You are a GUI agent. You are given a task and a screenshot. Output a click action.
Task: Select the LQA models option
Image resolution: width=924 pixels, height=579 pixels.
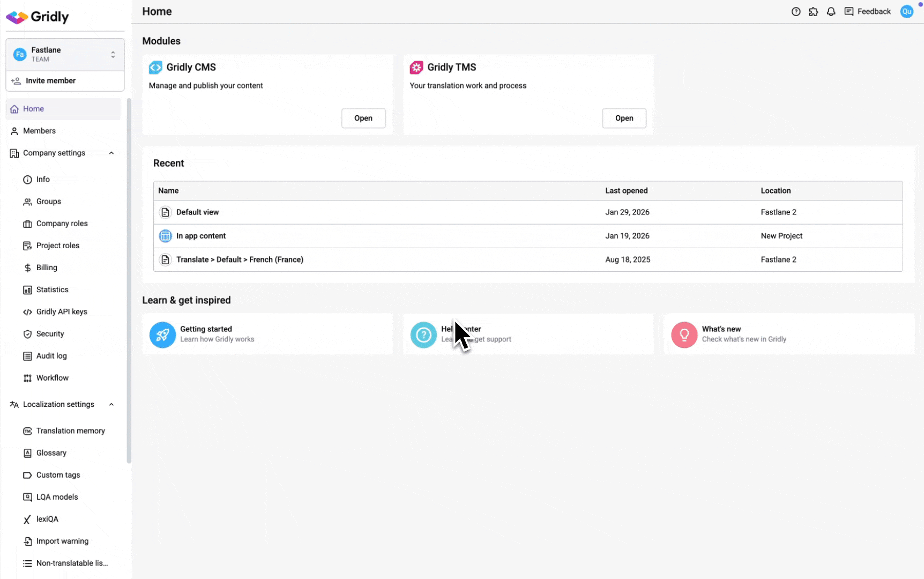click(x=57, y=496)
